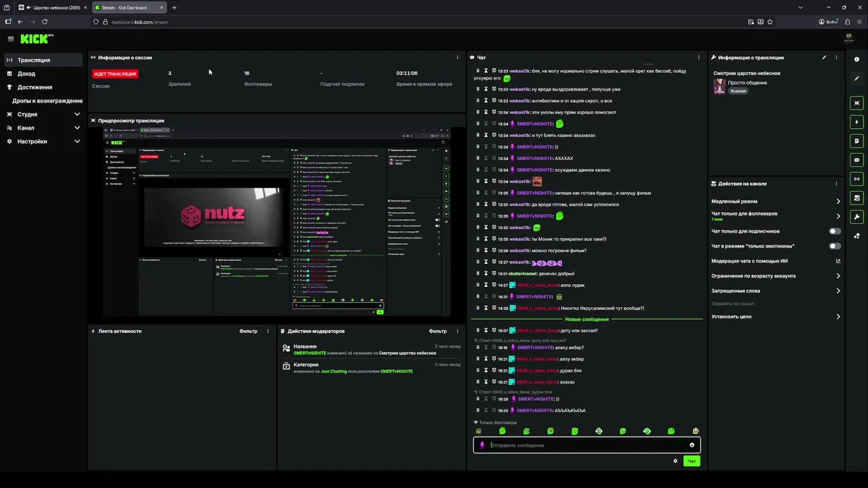The width and height of the screenshot is (868, 488).
Task: Open Ограничение по возрасту аккаунта options
Action: click(838, 276)
